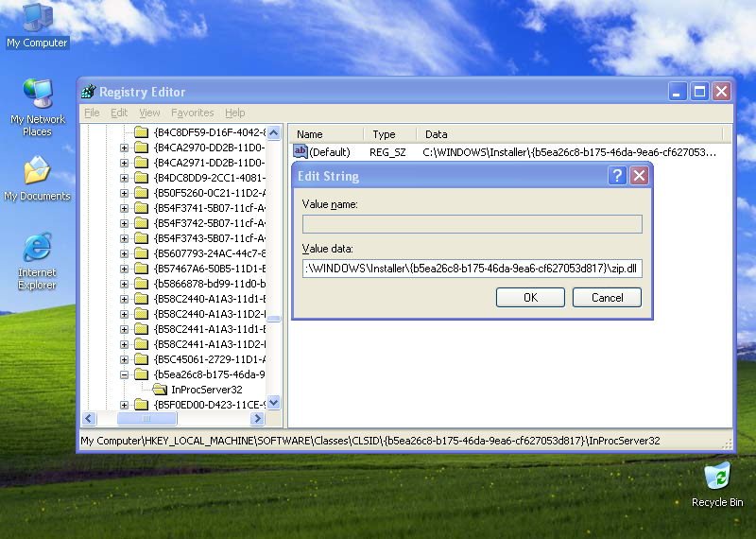Expand the {B5607793-24AC-44c7 key
Image resolution: width=756 pixels, height=539 pixels.
(125, 253)
